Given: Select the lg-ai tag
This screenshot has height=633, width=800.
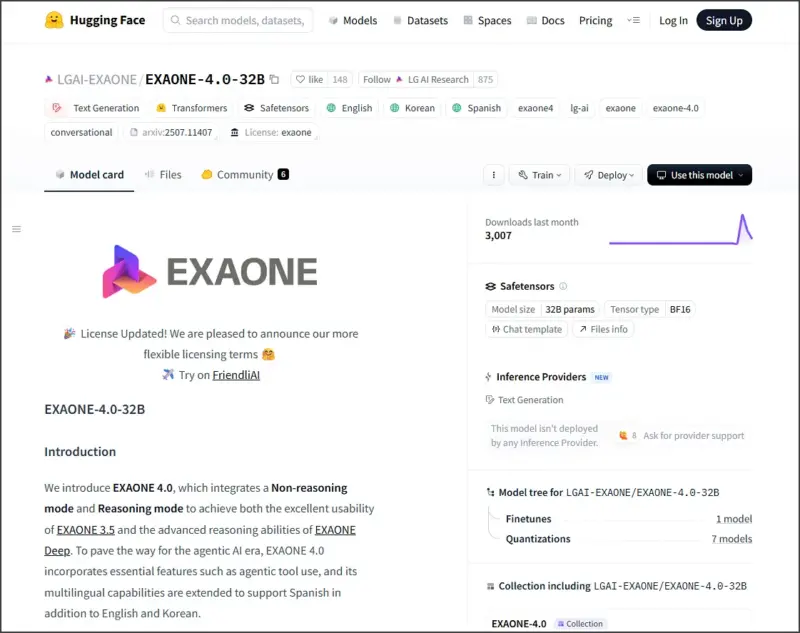Looking at the screenshot, I should click(x=579, y=108).
